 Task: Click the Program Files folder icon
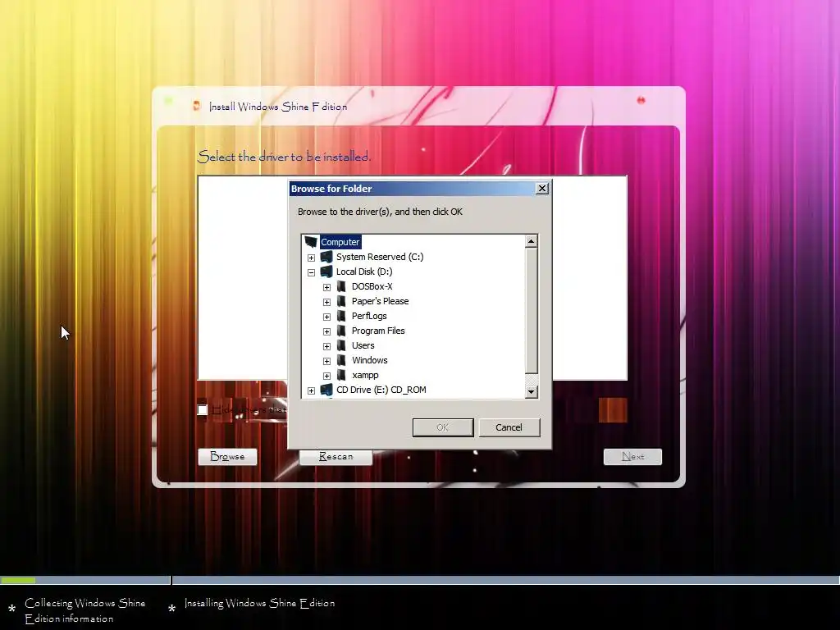(x=341, y=331)
